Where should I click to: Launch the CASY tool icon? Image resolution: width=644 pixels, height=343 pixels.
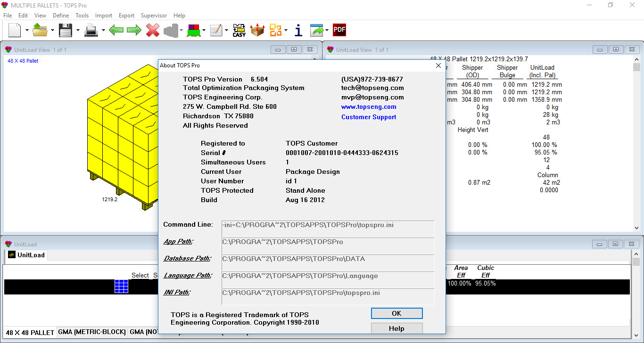point(239,31)
